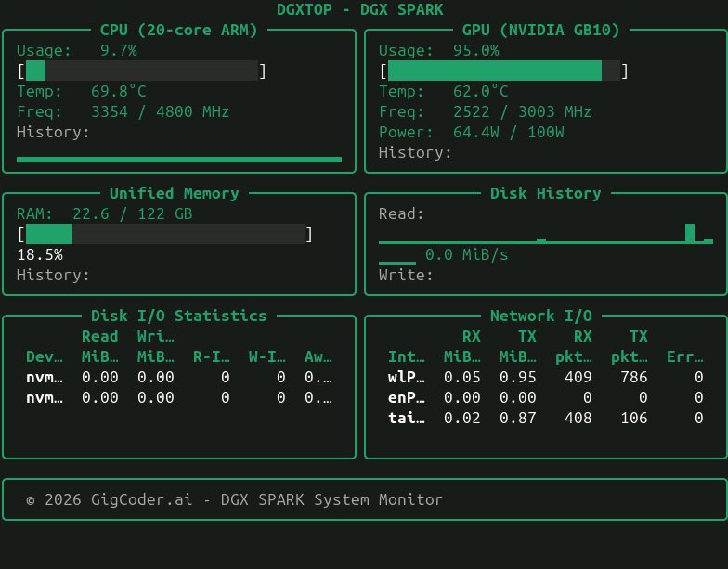
Task: Select the first nvm… device row
Action: click(x=178, y=377)
